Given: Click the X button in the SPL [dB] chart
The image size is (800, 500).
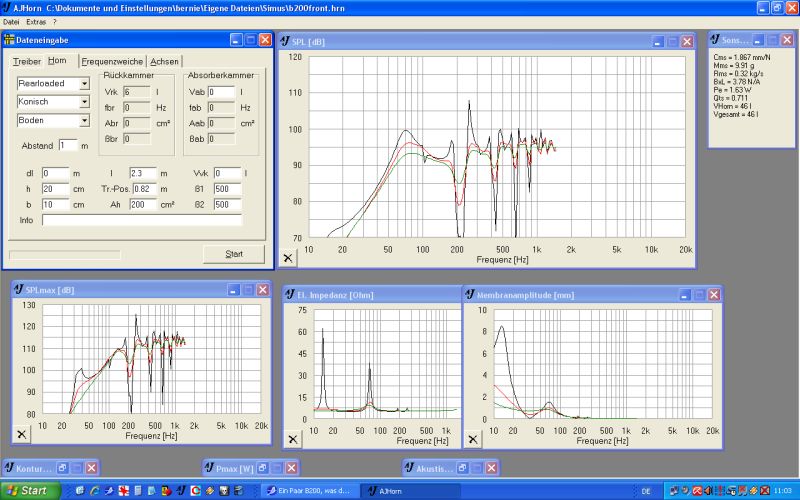Looking at the screenshot, I should (288, 257).
